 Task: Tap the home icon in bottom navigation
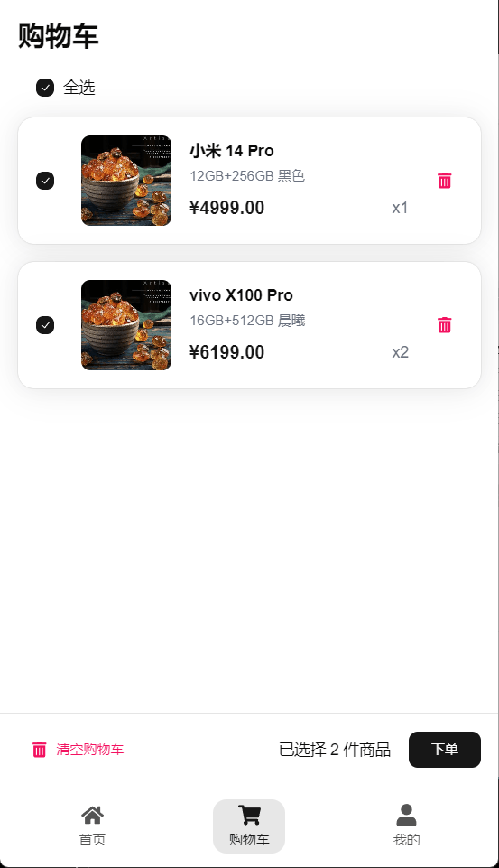pyautogui.click(x=92, y=815)
